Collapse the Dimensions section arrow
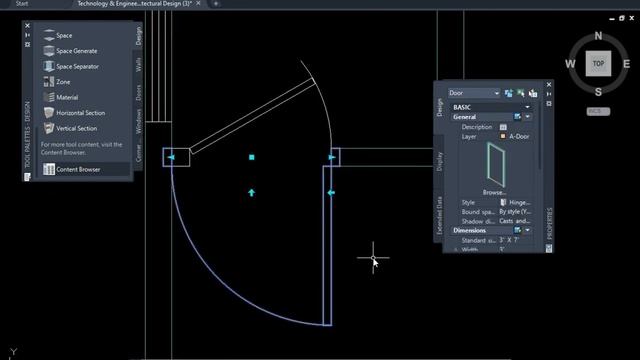The width and height of the screenshot is (640, 360). (x=528, y=230)
